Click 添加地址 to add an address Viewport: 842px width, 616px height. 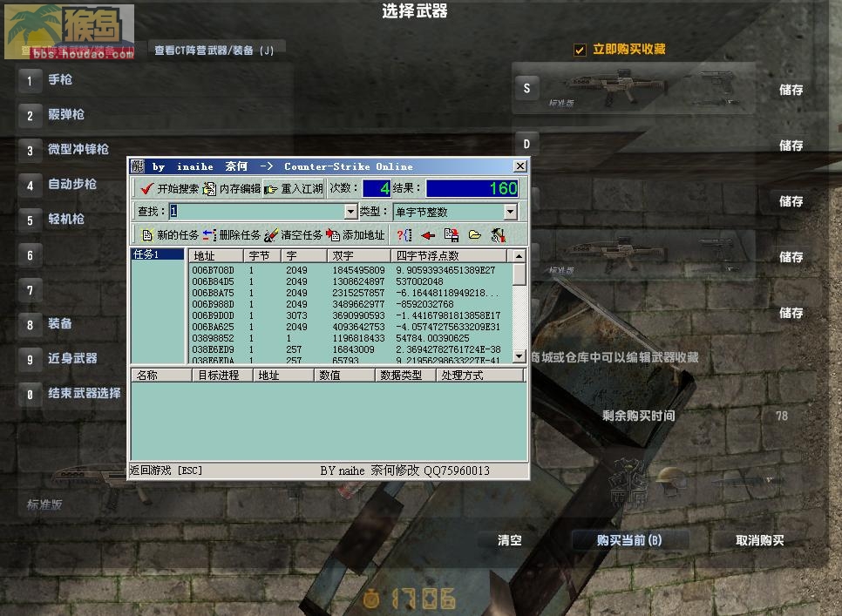(356, 235)
